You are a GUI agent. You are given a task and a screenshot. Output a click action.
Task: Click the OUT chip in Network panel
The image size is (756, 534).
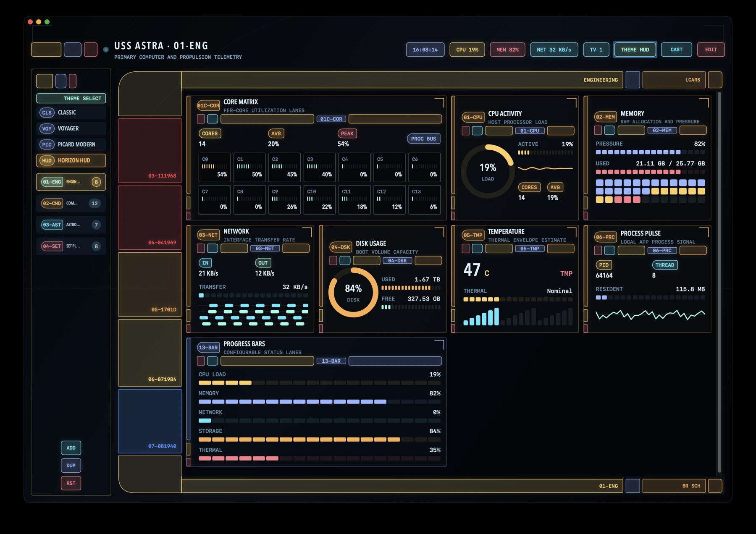263,263
